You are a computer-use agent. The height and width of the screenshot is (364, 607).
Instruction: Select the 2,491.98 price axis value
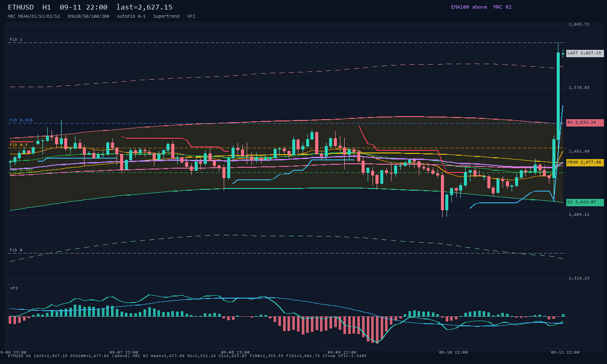579,152
